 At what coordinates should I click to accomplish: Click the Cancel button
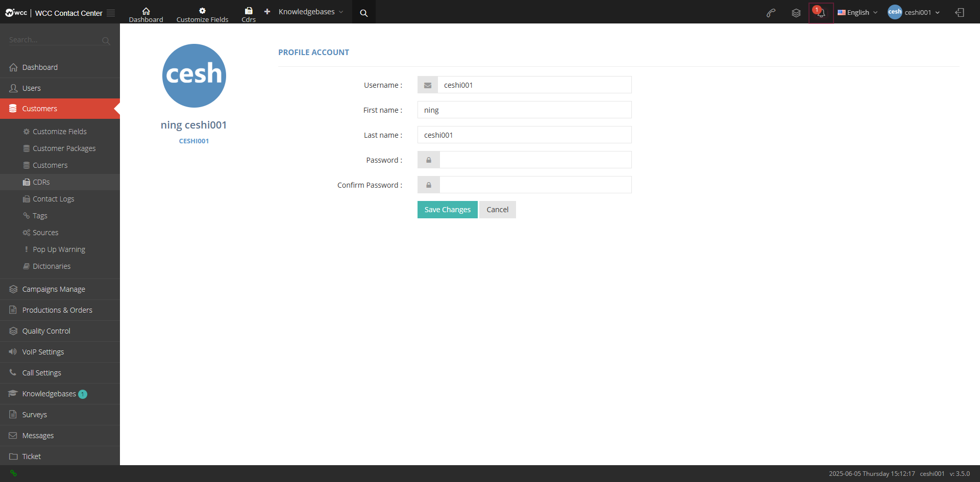tap(498, 210)
